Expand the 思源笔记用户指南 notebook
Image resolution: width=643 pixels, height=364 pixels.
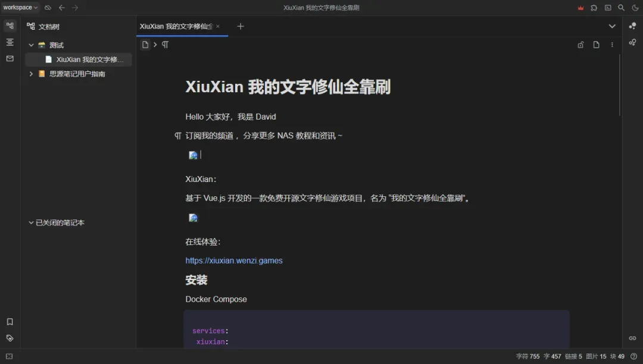click(x=31, y=74)
